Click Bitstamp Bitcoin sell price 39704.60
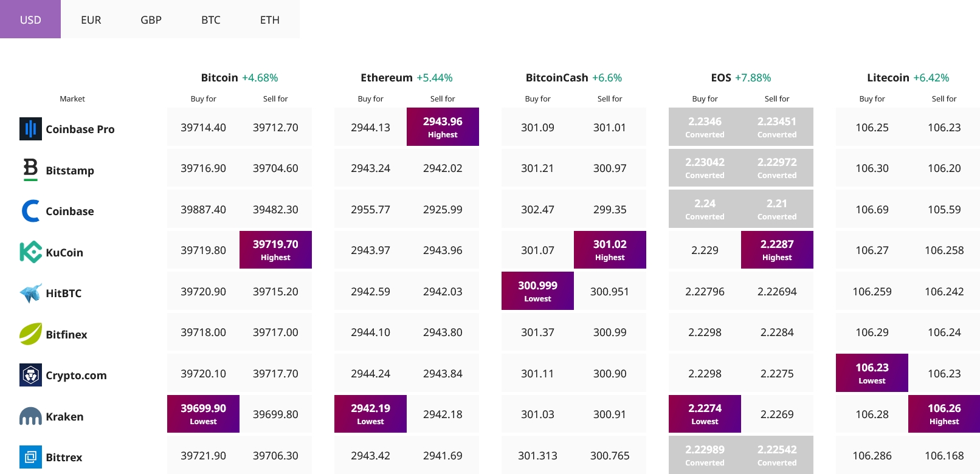This screenshot has height=474, width=980. point(275,168)
